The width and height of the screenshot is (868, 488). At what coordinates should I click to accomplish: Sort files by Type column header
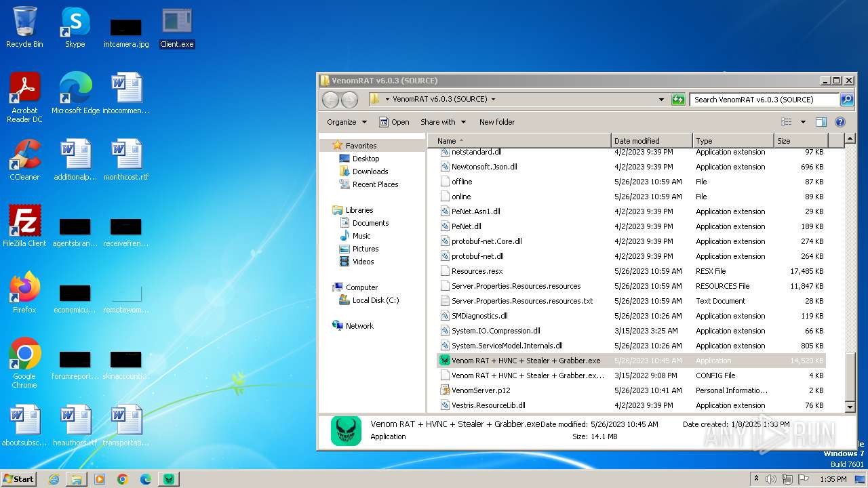click(x=733, y=140)
